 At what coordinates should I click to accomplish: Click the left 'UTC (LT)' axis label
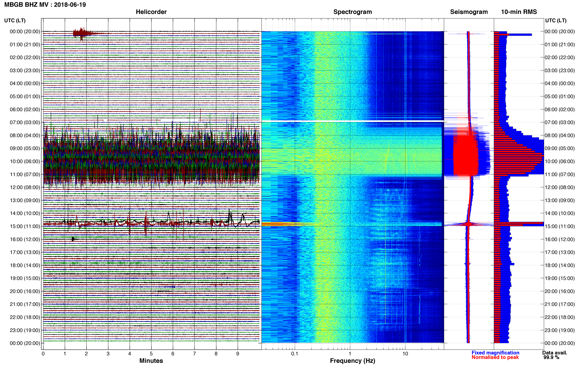click(x=15, y=20)
